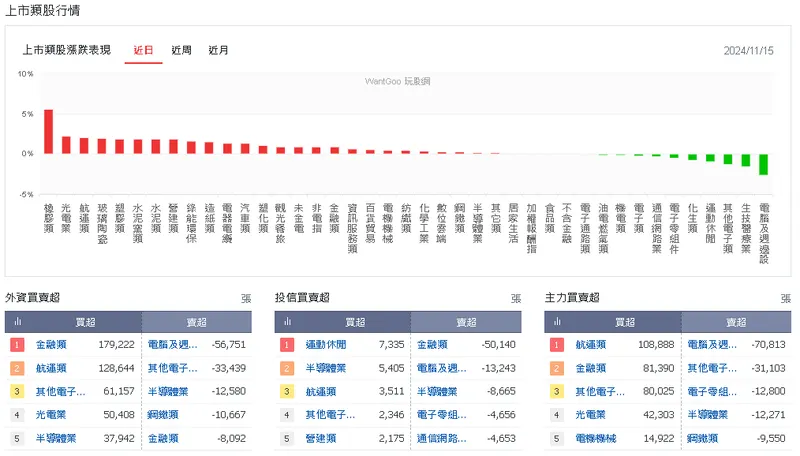Screen dimensions: 800x456
Task: Click rank 5 badge in 主力買賣超 table
Action: [557, 439]
